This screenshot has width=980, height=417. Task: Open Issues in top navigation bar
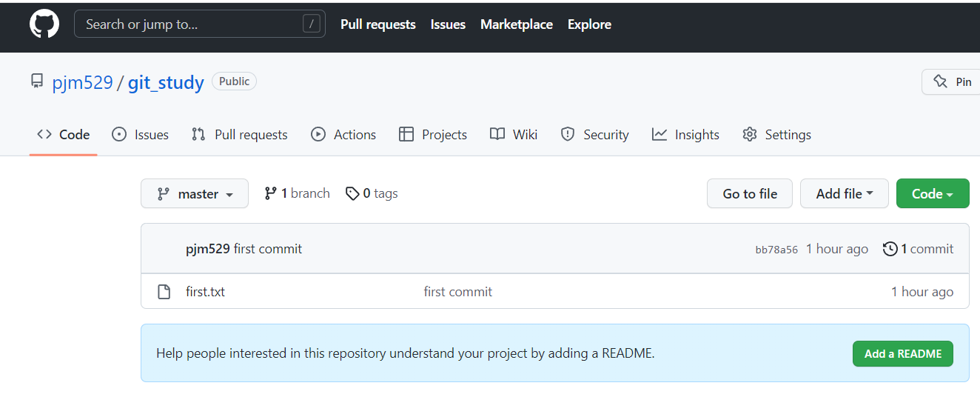(448, 24)
